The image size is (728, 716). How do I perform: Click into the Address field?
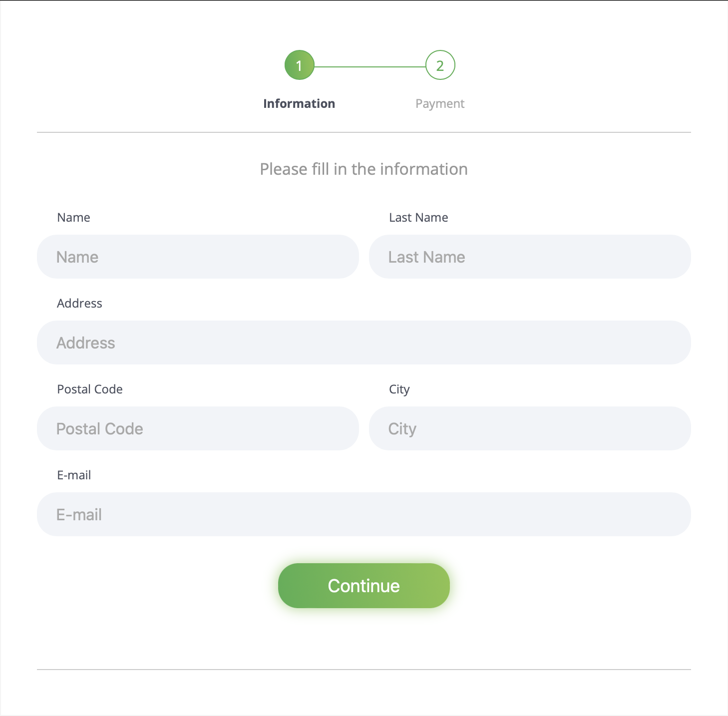364,343
